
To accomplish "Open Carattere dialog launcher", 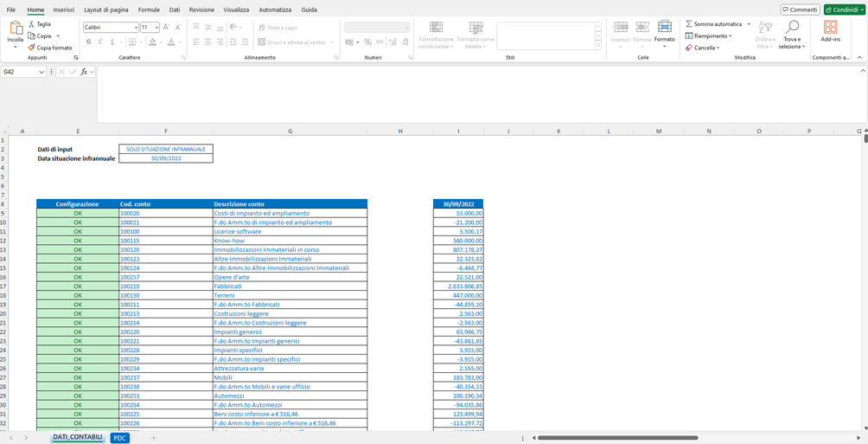I will coord(183,58).
